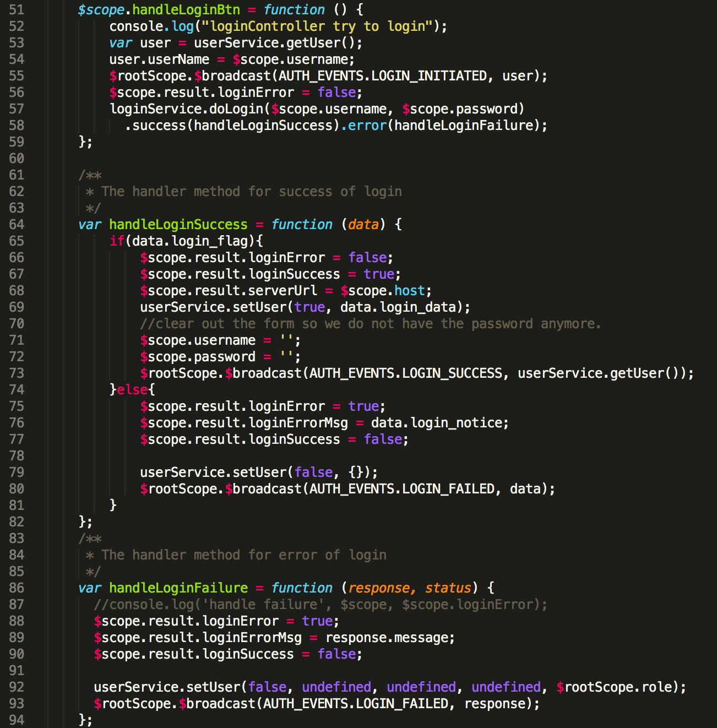Viewport: 717px width, 728px height.
Task: Click line number 51 in the gutter
Action: [17, 10]
